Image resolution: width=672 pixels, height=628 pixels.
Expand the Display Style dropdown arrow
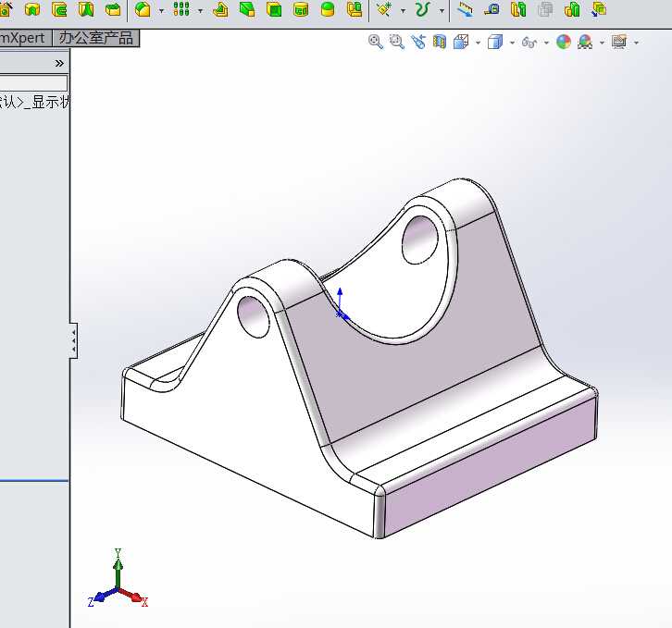(x=512, y=43)
